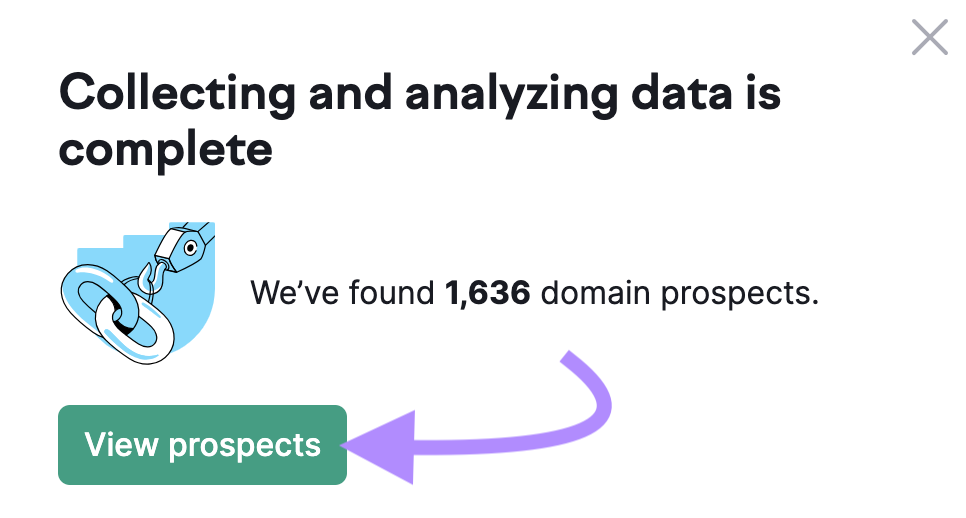Click the word "View" on the green button

tap(121, 445)
